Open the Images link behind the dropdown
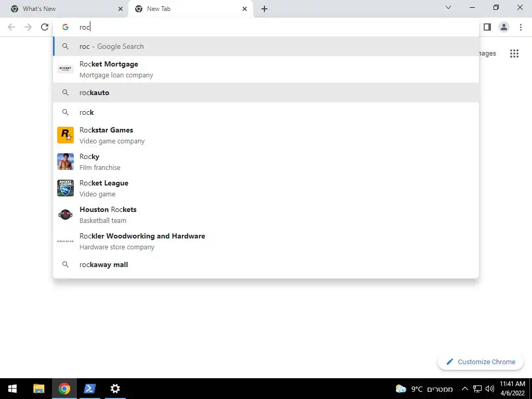This screenshot has height=399, width=532. click(487, 54)
